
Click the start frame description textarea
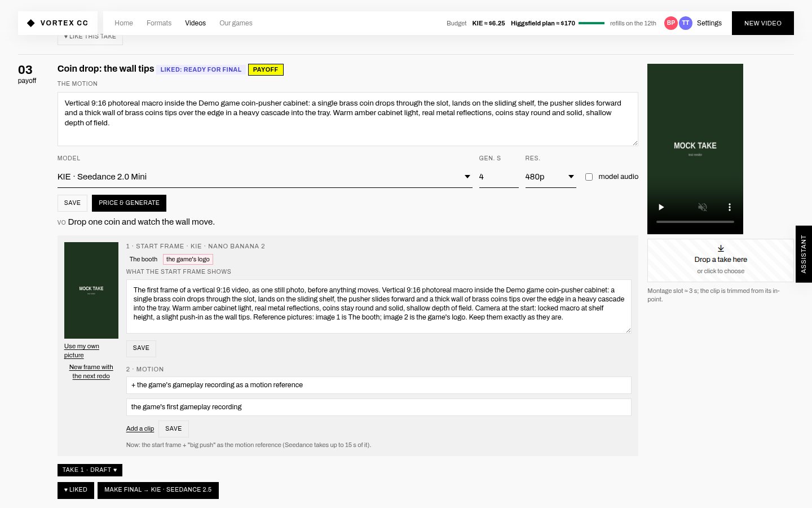click(379, 306)
